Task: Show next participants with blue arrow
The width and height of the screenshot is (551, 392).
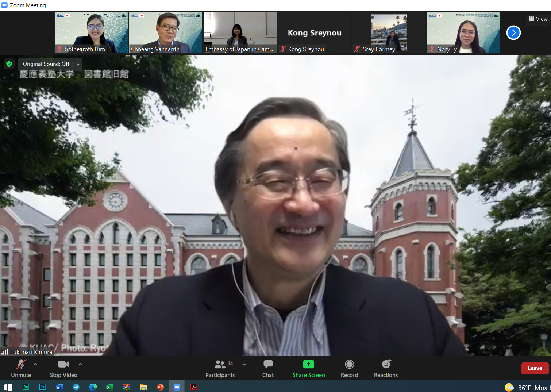Action: click(x=513, y=33)
